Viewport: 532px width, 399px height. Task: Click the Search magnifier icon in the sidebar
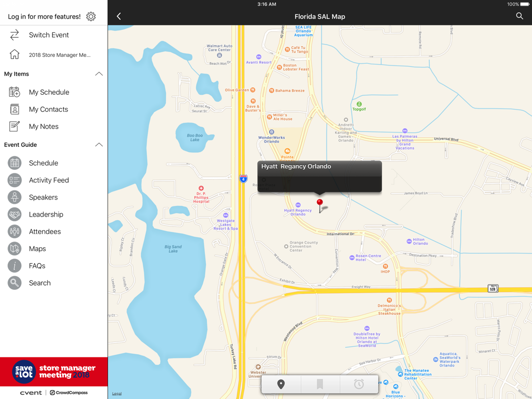(x=14, y=283)
